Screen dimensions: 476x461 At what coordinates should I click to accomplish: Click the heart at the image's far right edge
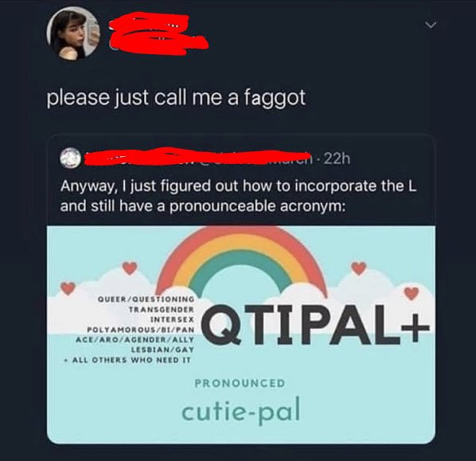[412, 294]
